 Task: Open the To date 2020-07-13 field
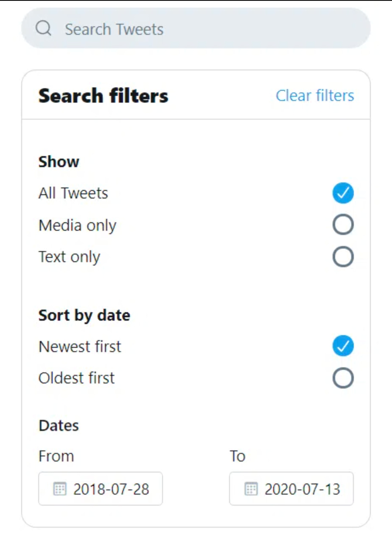291,489
